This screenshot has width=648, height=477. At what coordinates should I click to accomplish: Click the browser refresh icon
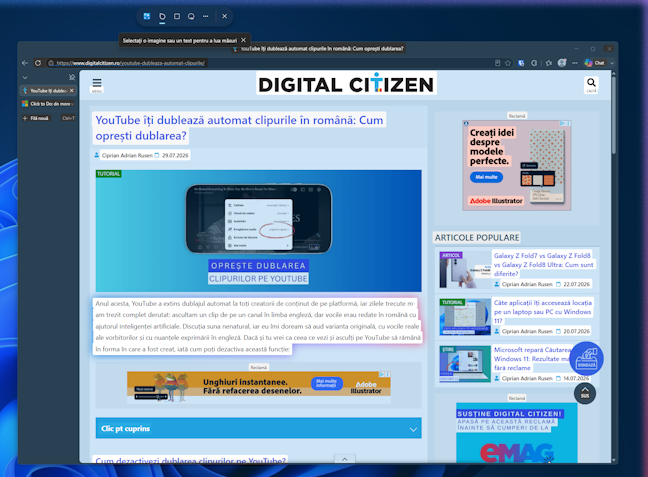tap(38, 63)
